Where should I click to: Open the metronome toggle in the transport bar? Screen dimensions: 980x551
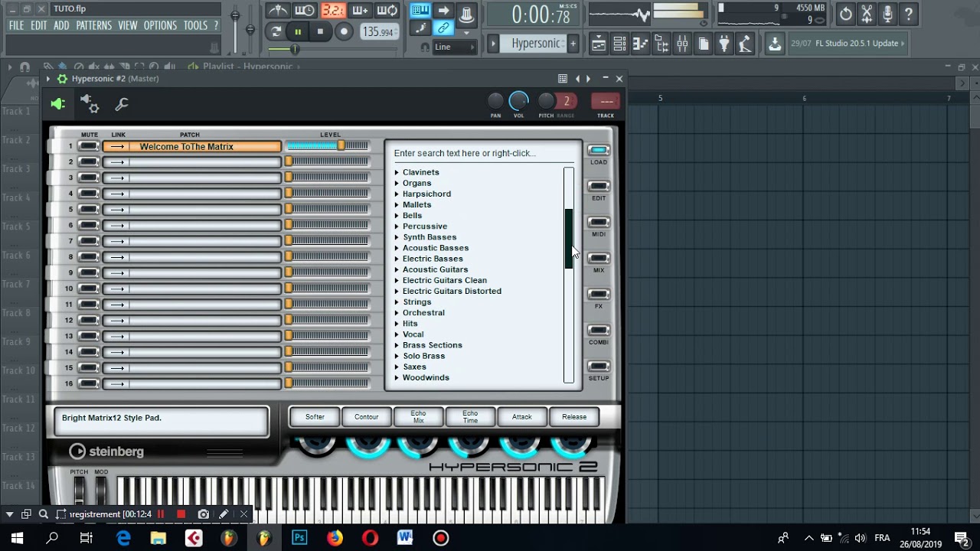278,11
